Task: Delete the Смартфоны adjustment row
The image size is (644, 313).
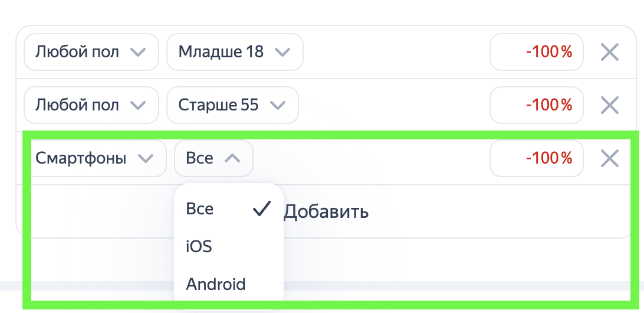Action: pos(609,158)
